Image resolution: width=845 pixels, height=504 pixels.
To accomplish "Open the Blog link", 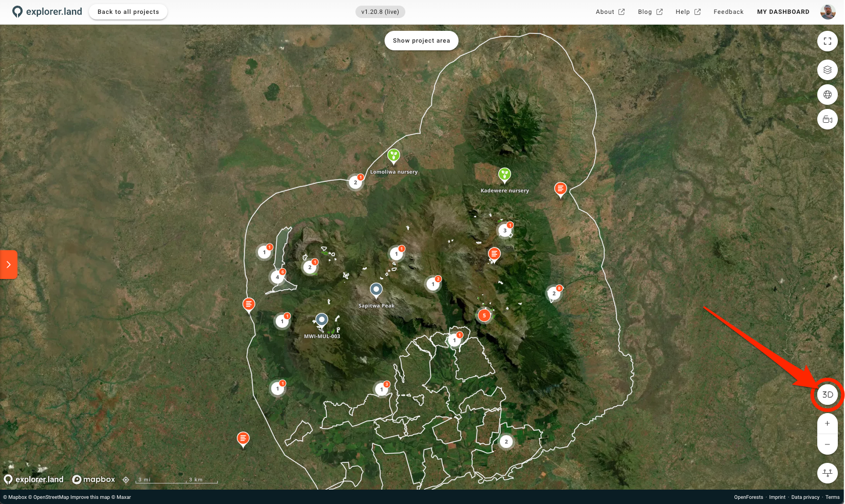I will (650, 12).
